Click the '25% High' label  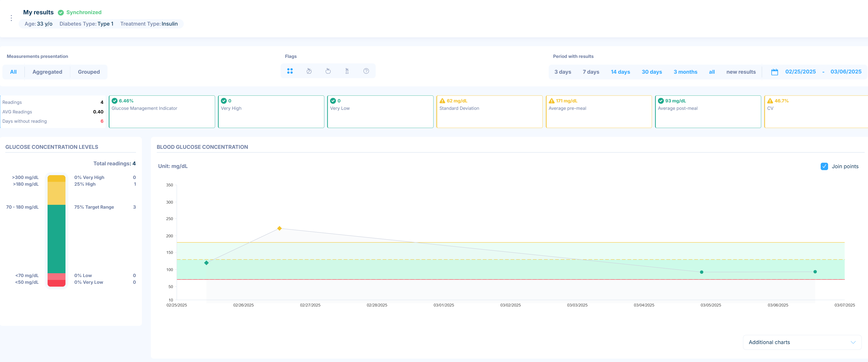point(85,184)
